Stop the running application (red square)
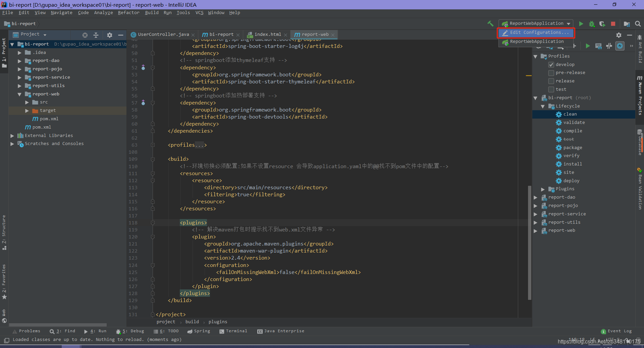The image size is (644, 348). click(x=613, y=24)
